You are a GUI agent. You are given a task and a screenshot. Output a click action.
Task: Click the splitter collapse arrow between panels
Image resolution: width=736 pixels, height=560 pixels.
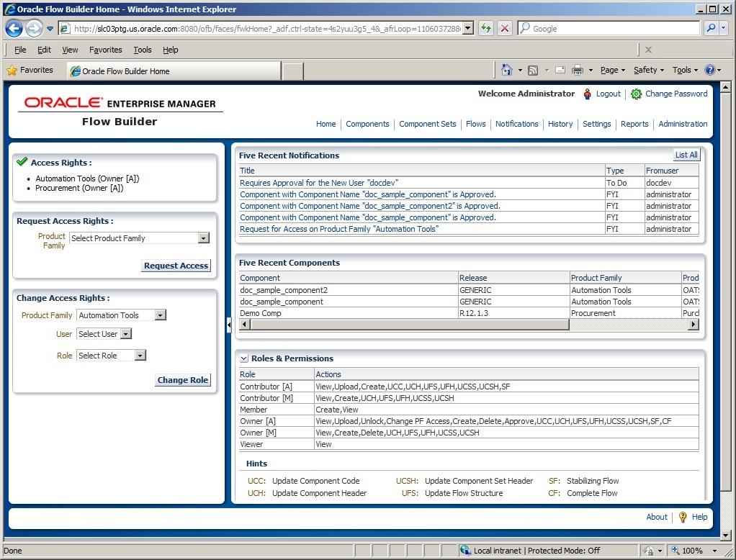coord(228,325)
